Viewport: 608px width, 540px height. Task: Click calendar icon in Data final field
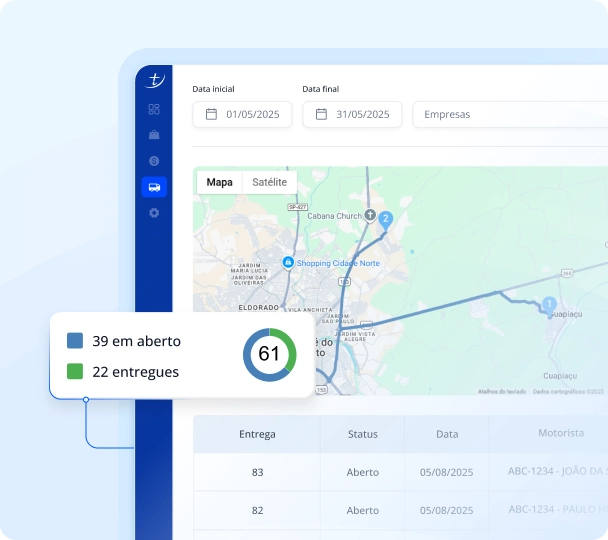click(321, 114)
